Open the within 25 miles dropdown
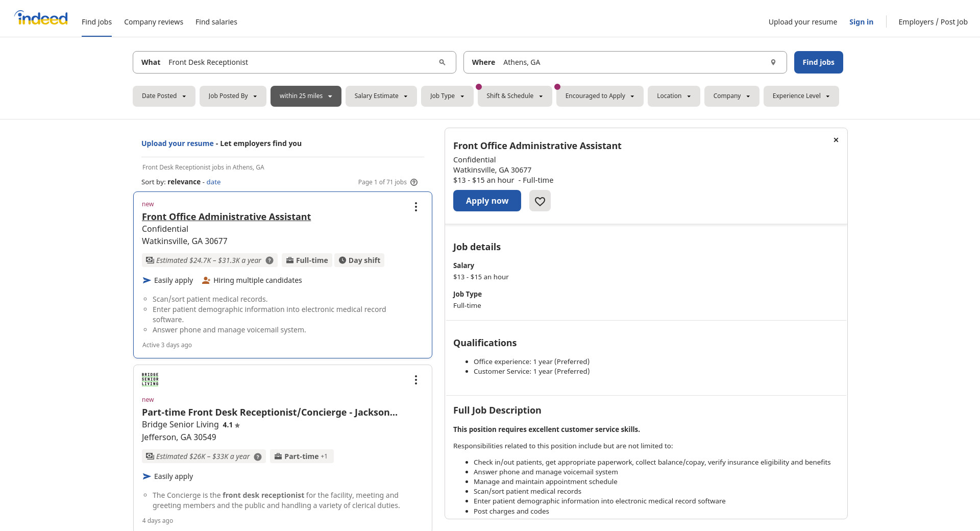Screen dimensions: 980x531 (305, 96)
